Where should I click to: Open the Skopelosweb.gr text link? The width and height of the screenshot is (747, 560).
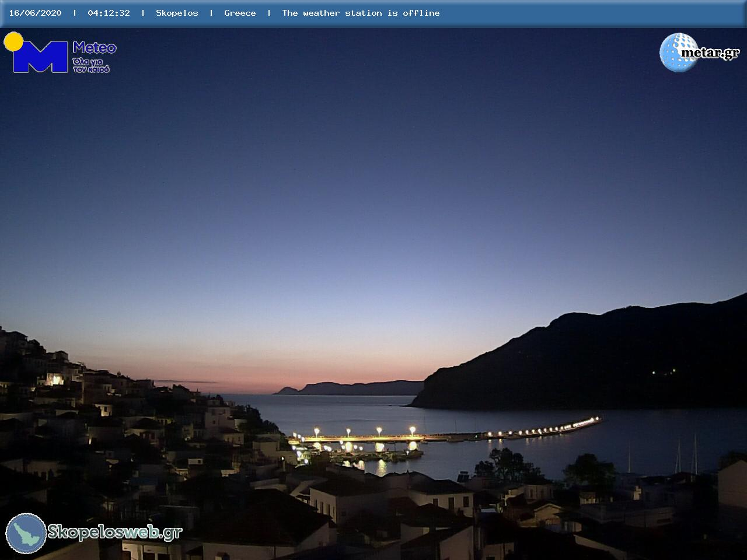[115, 532]
